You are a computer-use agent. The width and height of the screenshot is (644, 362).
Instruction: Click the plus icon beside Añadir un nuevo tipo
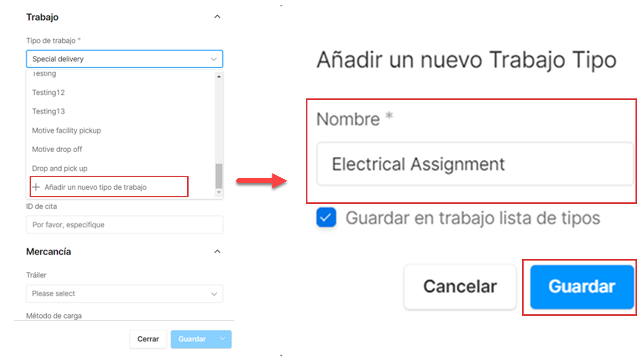pos(36,187)
